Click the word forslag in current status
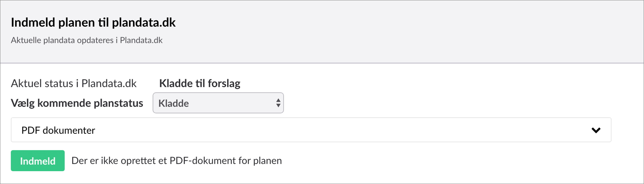 (x=224, y=83)
